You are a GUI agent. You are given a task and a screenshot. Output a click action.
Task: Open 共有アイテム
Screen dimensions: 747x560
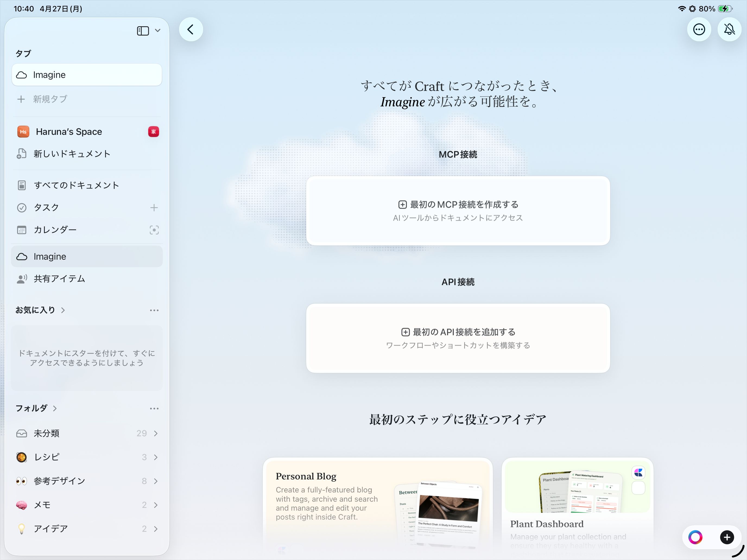tap(87, 279)
